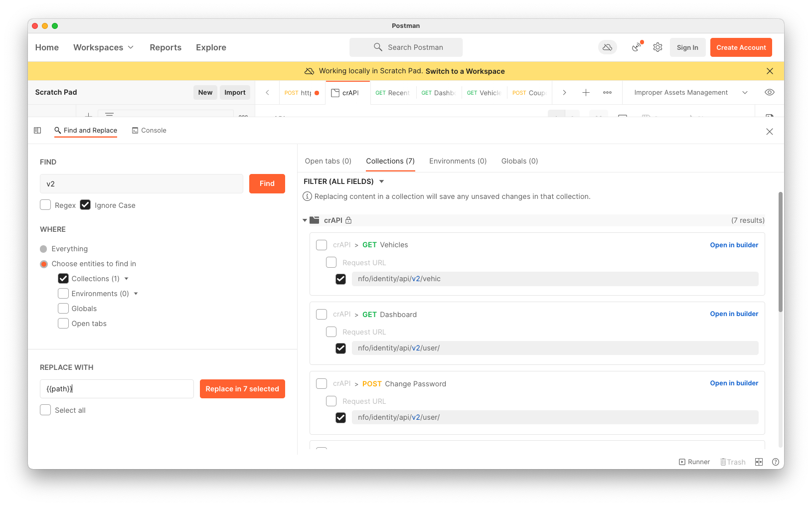Click the info icon beside the replacing notice

pos(308,196)
